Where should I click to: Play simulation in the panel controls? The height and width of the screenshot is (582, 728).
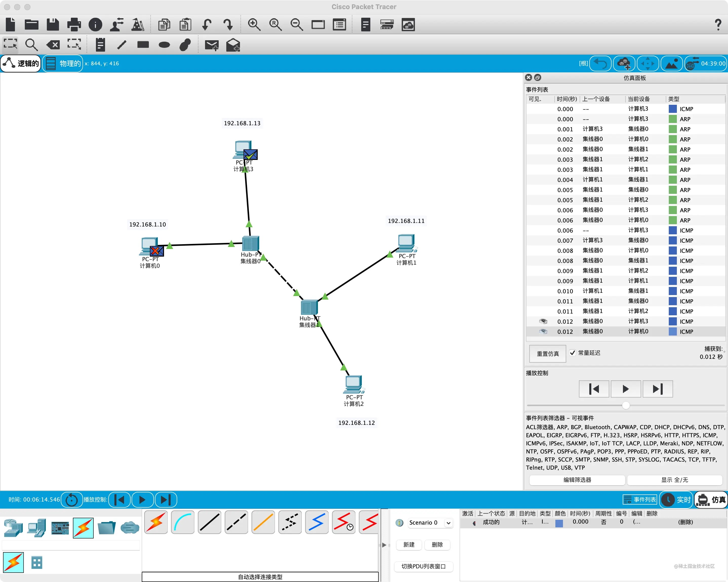(x=626, y=389)
